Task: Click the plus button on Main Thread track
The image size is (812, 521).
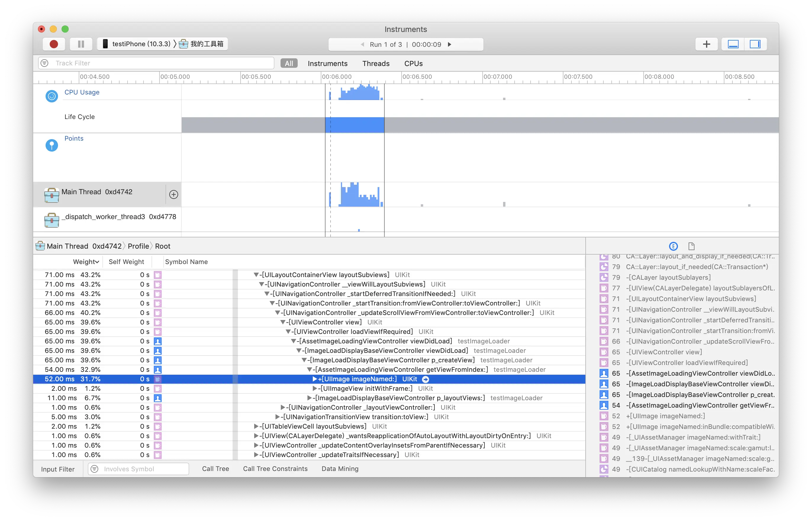Action: 173,194
